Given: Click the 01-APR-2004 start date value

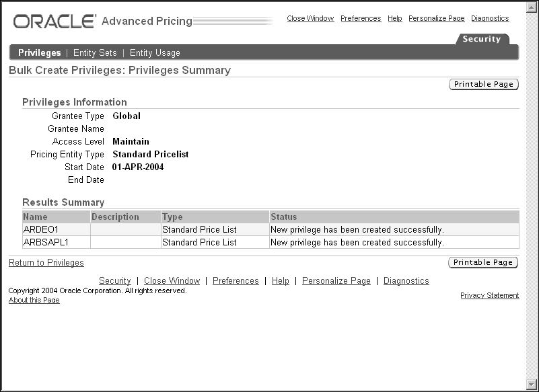Looking at the screenshot, I should click(138, 167).
